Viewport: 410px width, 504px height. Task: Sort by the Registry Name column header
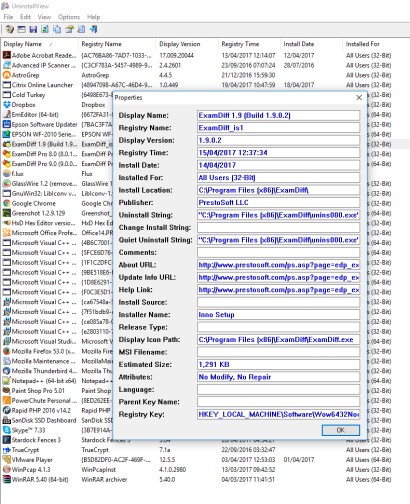click(117, 44)
